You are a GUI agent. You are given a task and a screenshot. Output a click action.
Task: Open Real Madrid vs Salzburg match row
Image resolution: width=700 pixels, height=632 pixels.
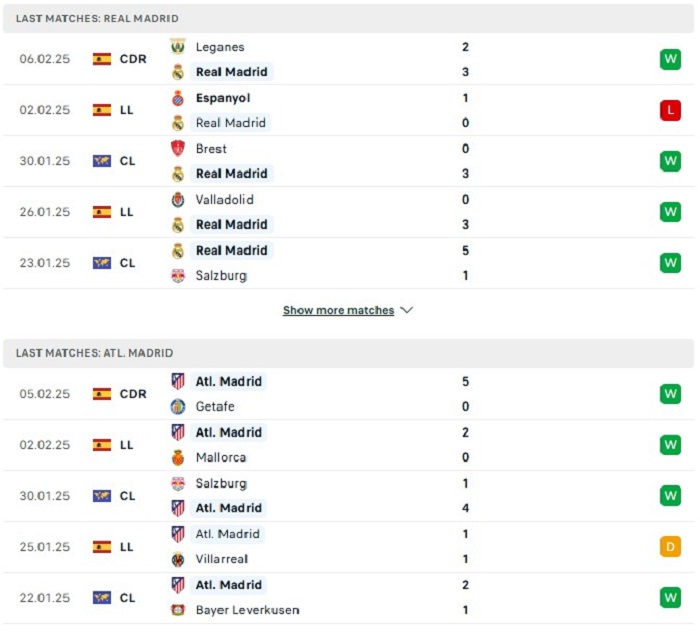tap(348, 263)
